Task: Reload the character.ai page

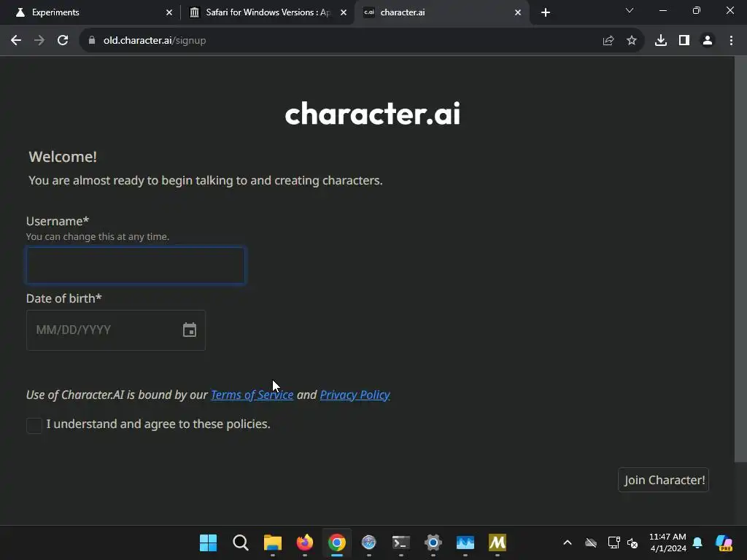Action: click(63, 41)
